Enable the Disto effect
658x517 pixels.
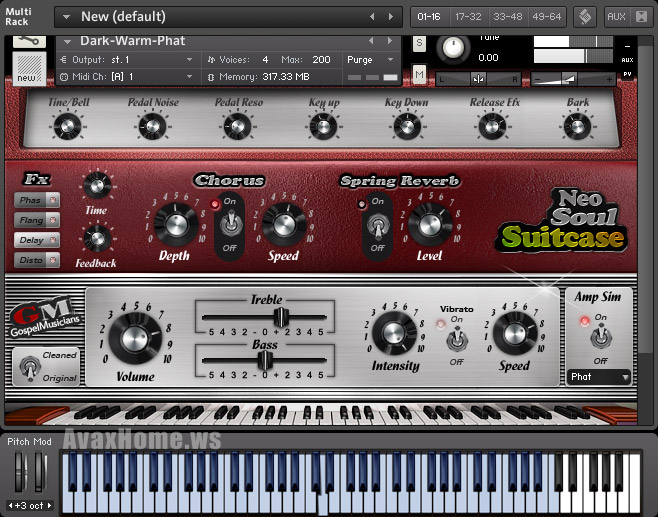tap(37, 260)
